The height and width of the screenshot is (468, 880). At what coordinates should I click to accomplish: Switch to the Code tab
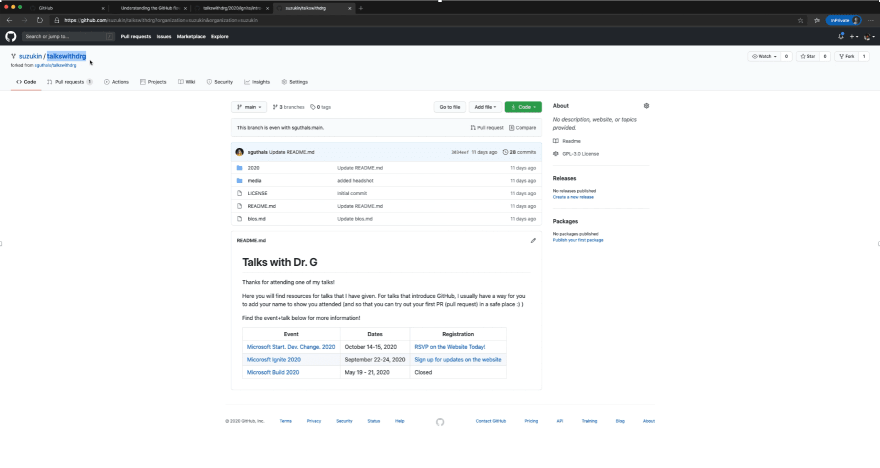tap(26, 82)
